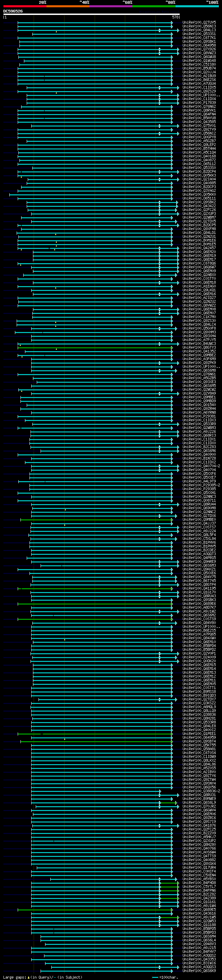Viewport: 222px width, 980px height.
Task: Click the green alignment bar for Q9MBE0
Action: [96, 519]
